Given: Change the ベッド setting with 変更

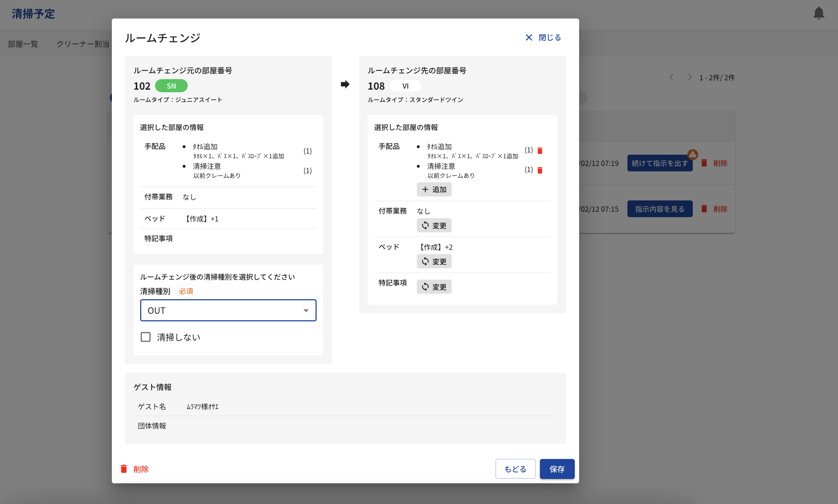Looking at the screenshot, I should tap(434, 261).
